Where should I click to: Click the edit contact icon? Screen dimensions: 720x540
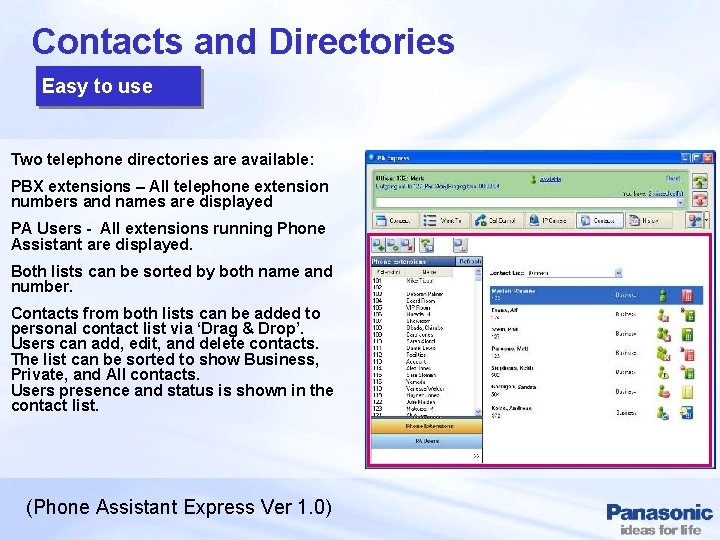point(393,246)
